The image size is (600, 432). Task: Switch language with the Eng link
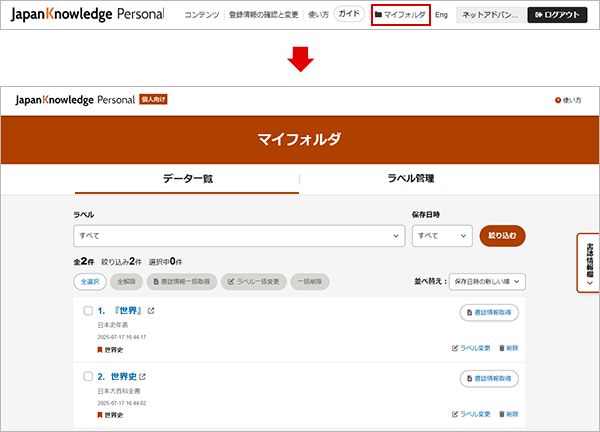coord(441,15)
